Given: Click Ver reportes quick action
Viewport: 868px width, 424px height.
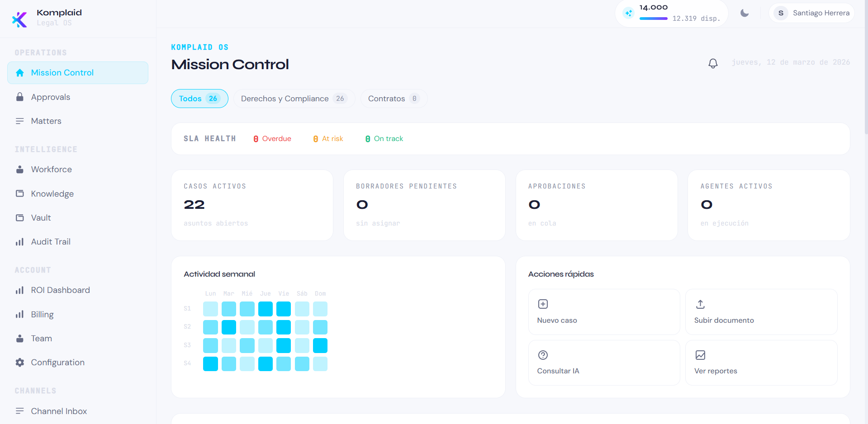Looking at the screenshot, I should (761, 363).
